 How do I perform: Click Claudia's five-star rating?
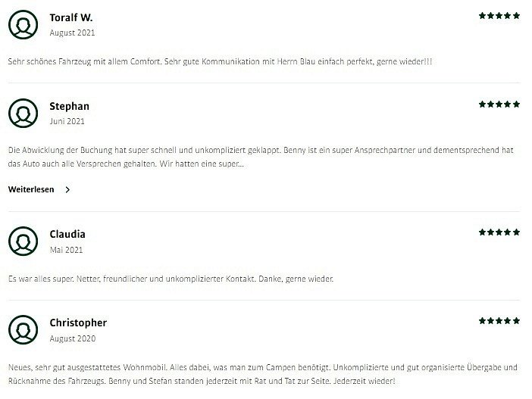tap(499, 232)
